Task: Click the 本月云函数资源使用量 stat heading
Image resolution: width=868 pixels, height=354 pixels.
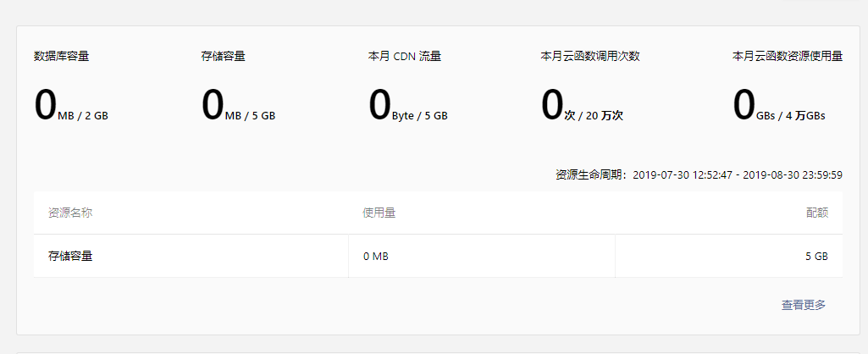Action: point(787,57)
